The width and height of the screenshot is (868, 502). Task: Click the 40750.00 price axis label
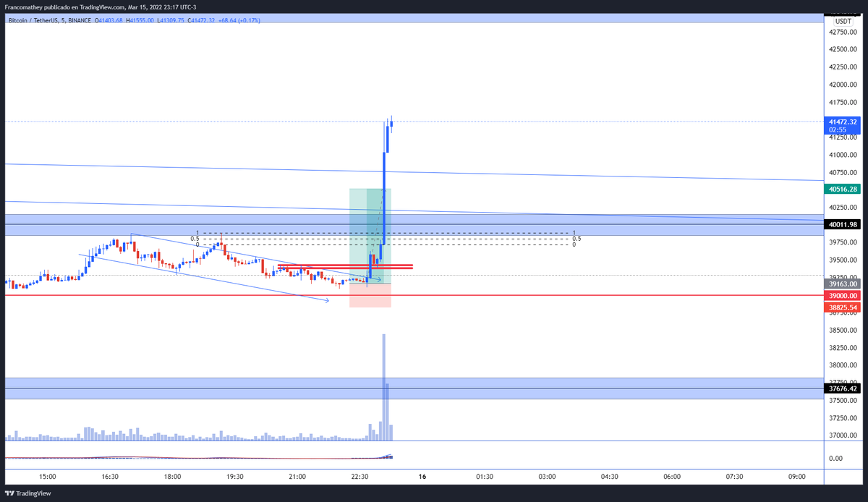pos(843,172)
